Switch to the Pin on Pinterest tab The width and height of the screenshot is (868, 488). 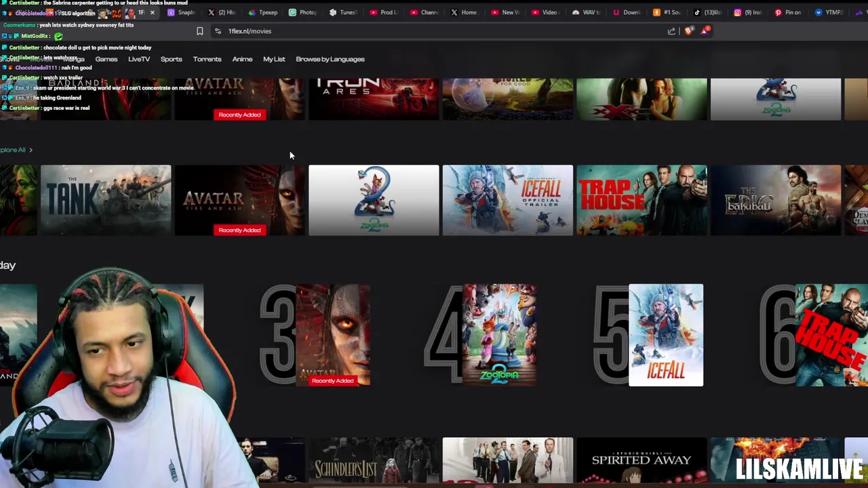click(x=789, y=12)
